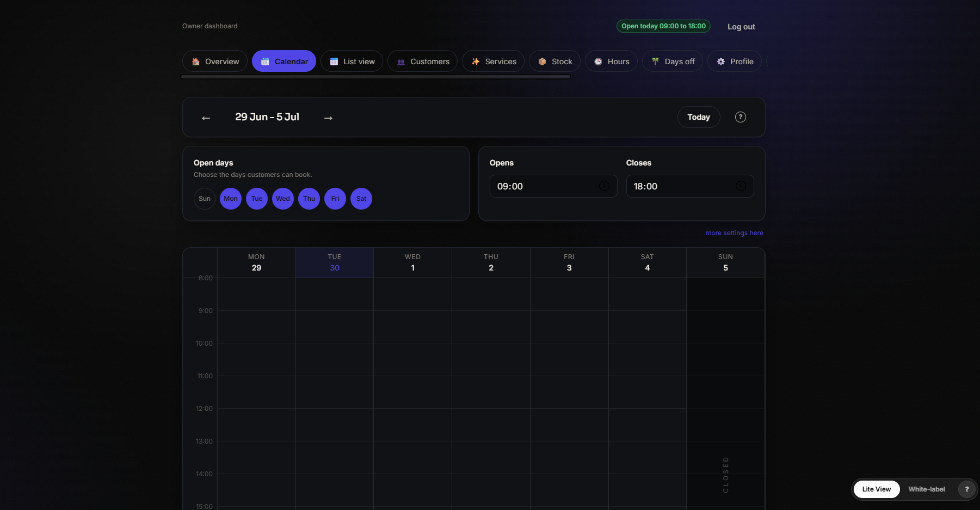Open the Customers tab
The height and width of the screenshot is (510, 980).
tap(422, 62)
